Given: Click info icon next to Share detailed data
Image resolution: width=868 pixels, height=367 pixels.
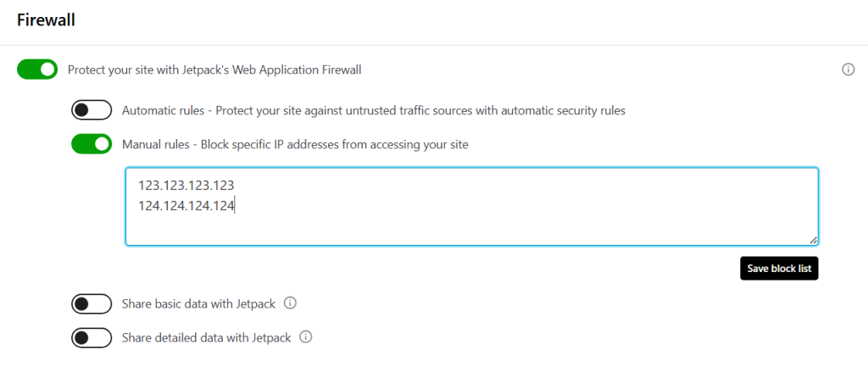Looking at the screenshot, I should [x=305, y=337].
